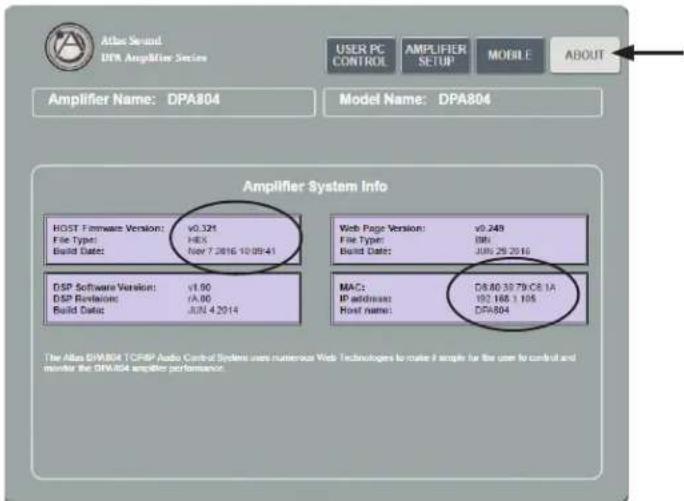Image resolution: width=684 pixels, height=501 pixels.
Task: Click the Host name label
Action: (x=366, y=310)
